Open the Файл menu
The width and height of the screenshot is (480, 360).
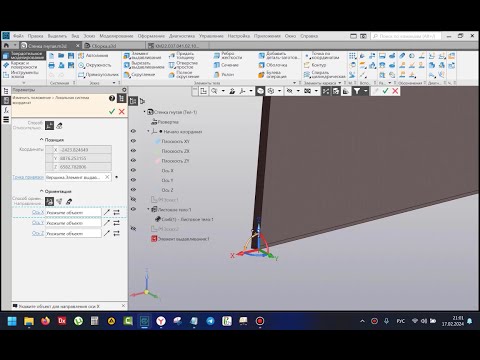point(18,36)
